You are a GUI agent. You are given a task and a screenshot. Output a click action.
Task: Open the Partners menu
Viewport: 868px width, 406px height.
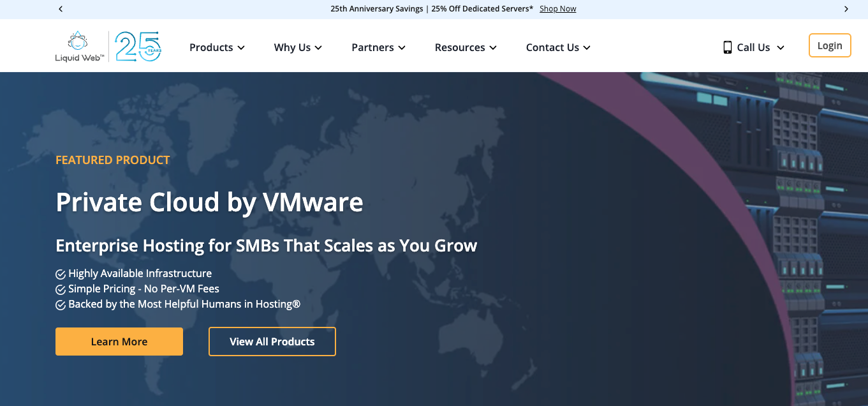click(x=378, y=47)
